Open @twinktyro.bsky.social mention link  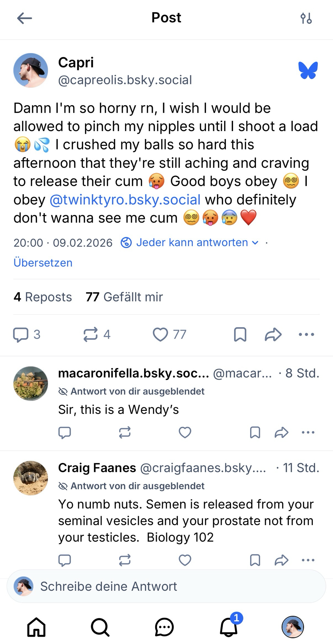tap(125, 200)
